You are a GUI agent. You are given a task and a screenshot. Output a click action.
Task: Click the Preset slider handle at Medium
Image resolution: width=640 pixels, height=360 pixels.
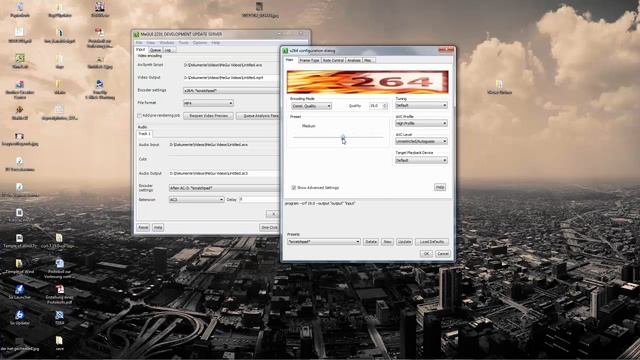[343, 137]
